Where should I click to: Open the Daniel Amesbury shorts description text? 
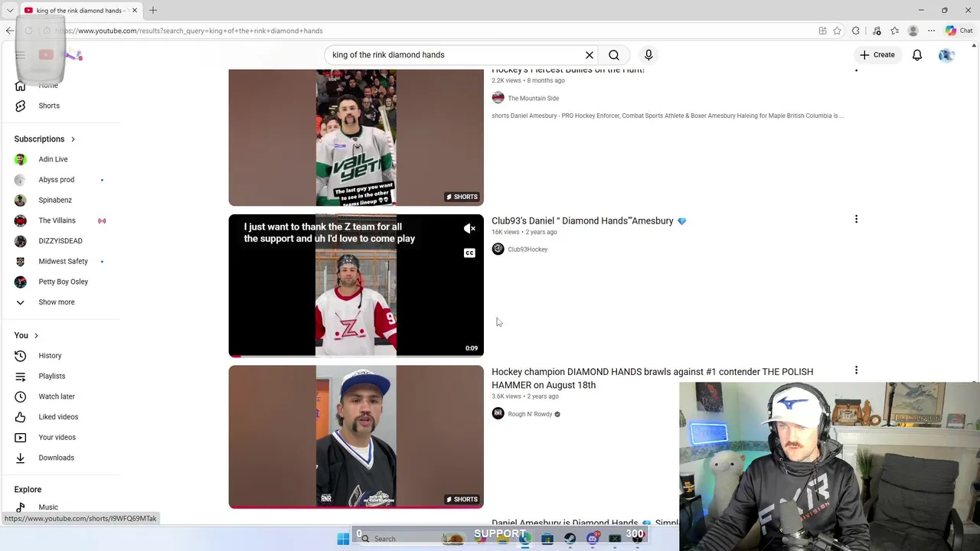point(668,116)
